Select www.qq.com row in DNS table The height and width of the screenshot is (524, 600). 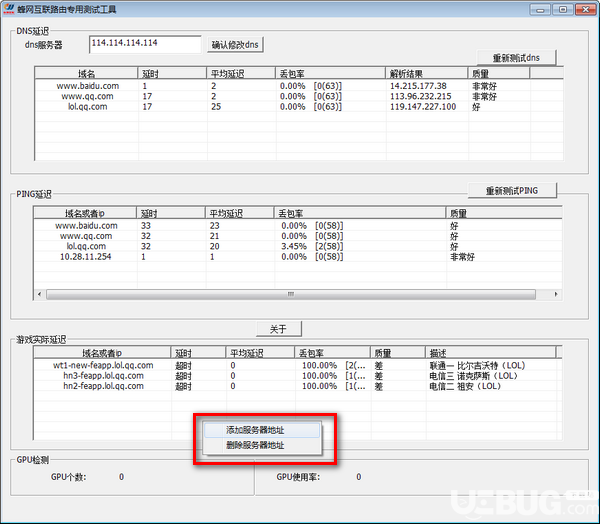coord(298,96)
